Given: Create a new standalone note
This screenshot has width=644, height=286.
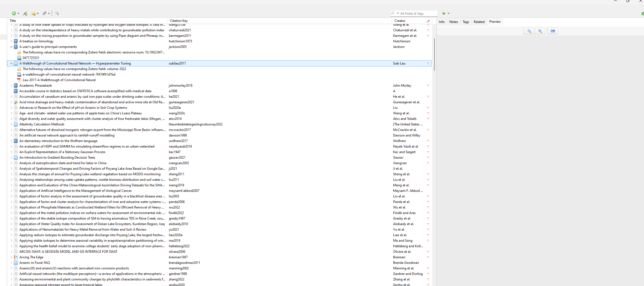Looking at the screenshot, I should pyautogui.click(x=33, y=13).
